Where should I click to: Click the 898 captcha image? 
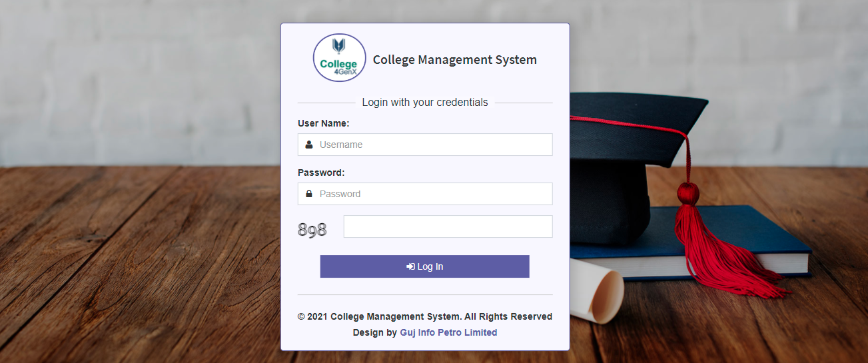(x=312, y=230)
